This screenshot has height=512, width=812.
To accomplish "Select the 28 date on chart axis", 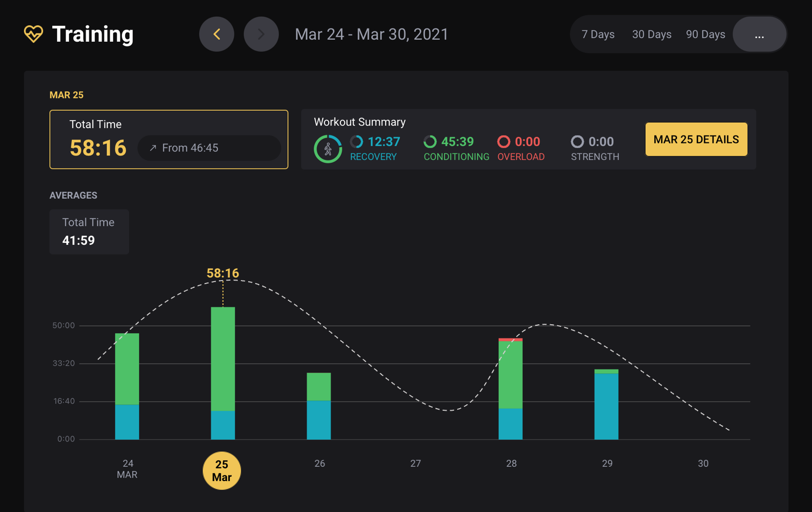I will [x=511, y=463].
